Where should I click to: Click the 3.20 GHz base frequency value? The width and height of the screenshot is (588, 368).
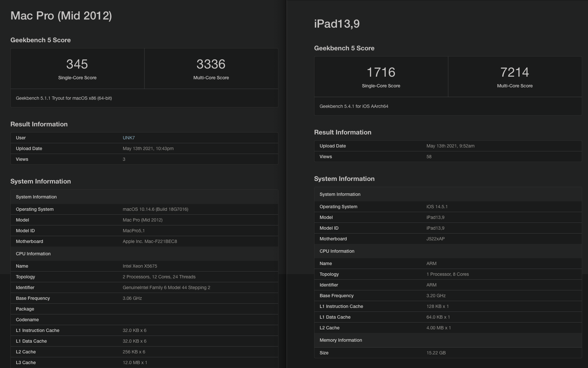[x=436, y=296]
